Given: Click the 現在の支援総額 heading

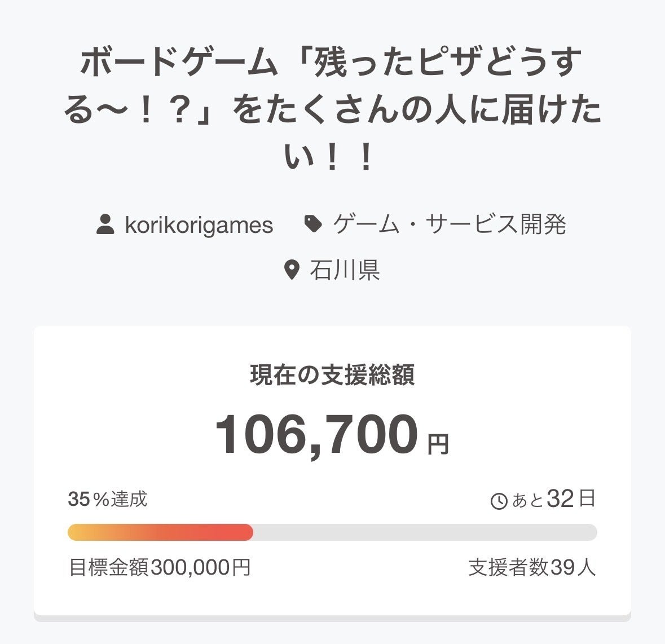Looking at the screenshot, I should (x=332, y=375).
